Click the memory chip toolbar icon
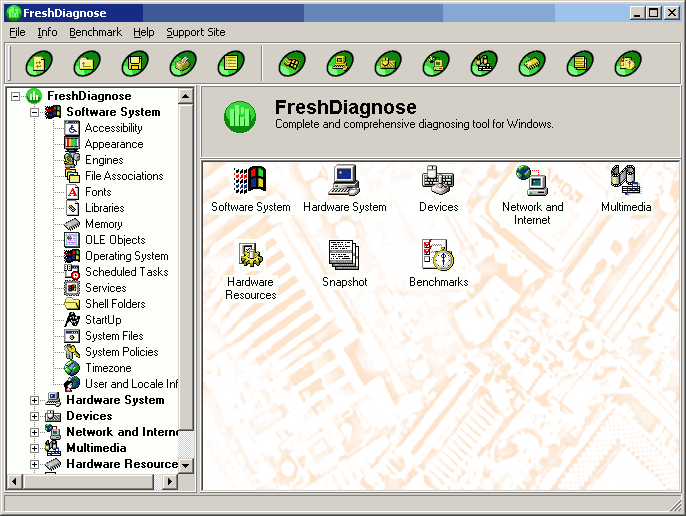This screenshot has height=516, width=686. tap(532, 63)
